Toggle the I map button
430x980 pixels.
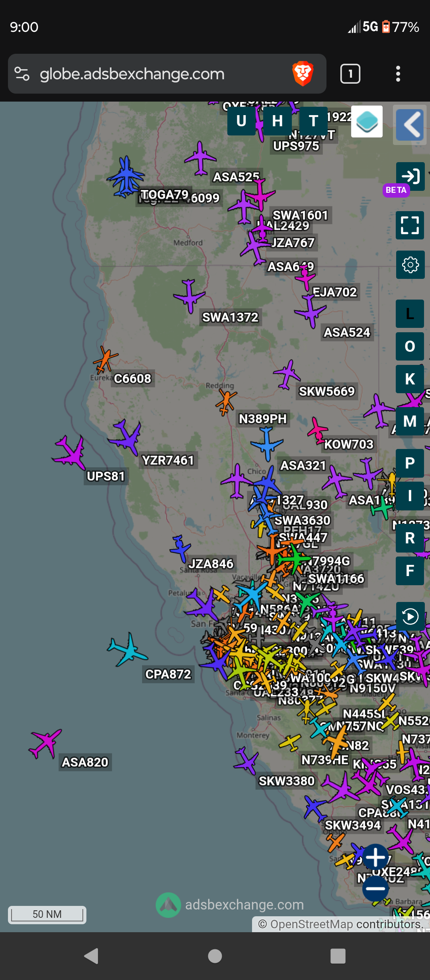point(410,496)
